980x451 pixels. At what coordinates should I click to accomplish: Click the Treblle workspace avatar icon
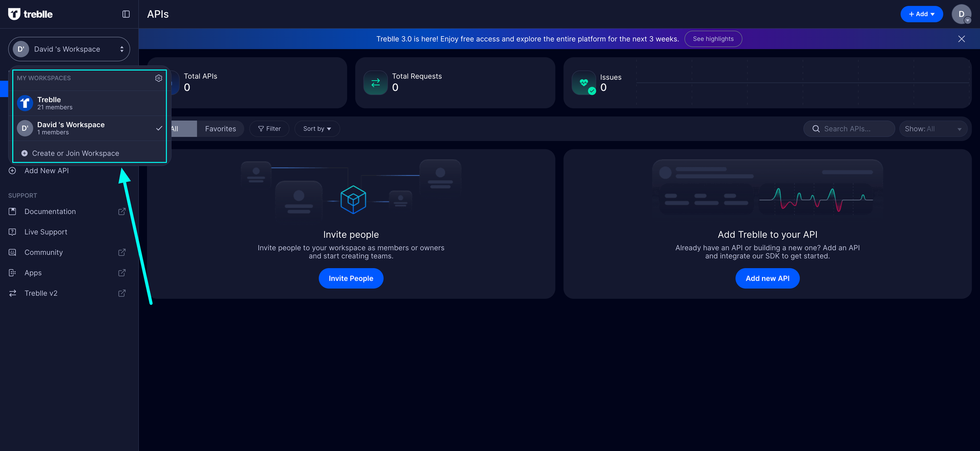[25, 103]
